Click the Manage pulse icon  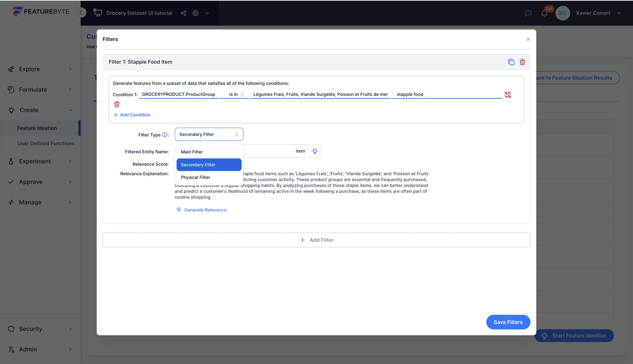11,202
